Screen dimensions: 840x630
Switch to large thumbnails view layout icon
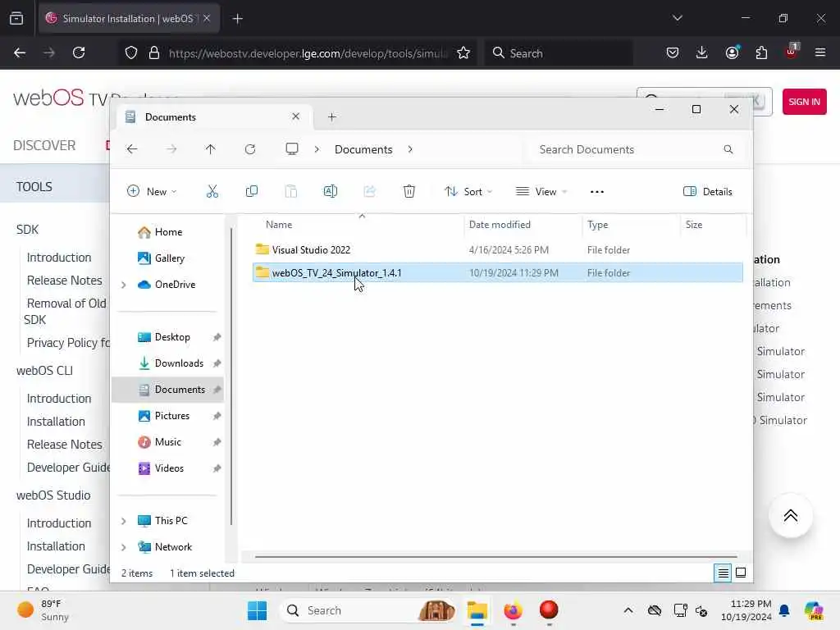741,573
